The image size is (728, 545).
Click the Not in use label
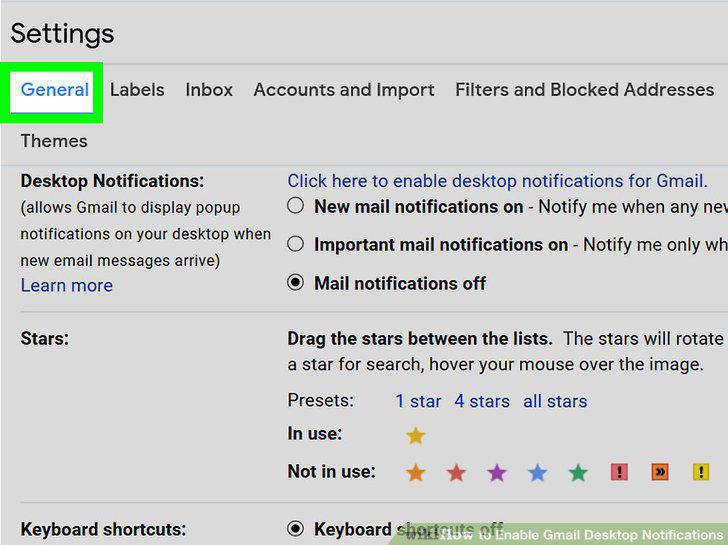tap(332, 472)
